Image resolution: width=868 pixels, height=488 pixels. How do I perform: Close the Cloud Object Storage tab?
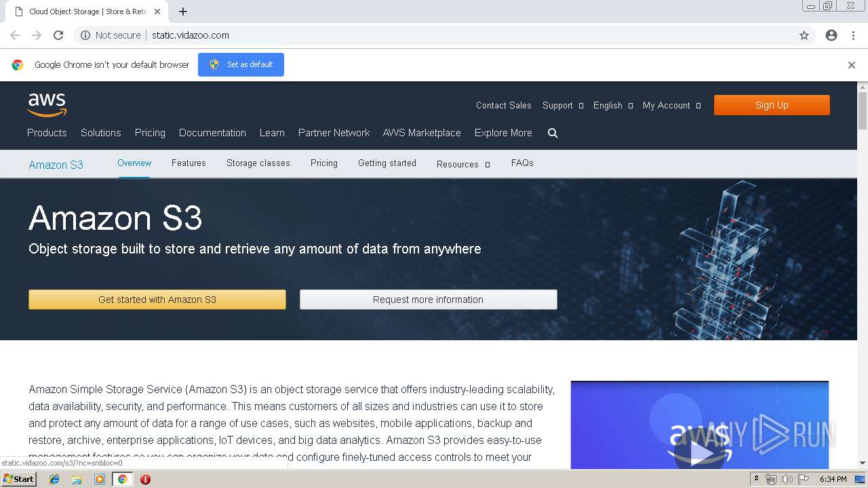(157, 12)
